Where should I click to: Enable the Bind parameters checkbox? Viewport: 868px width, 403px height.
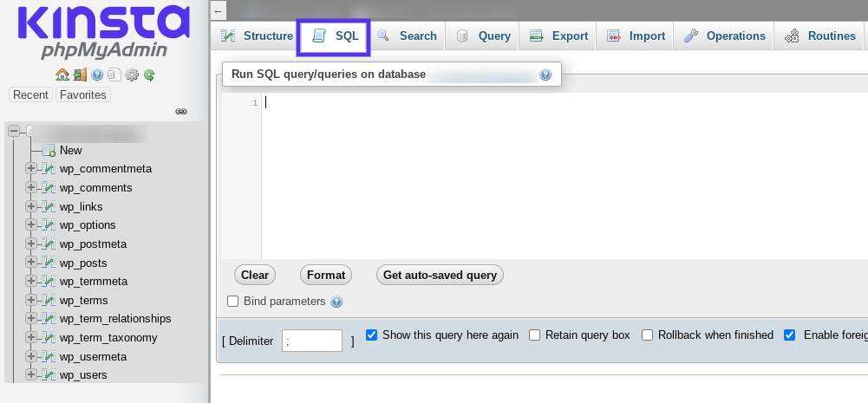tap(232, 302)
